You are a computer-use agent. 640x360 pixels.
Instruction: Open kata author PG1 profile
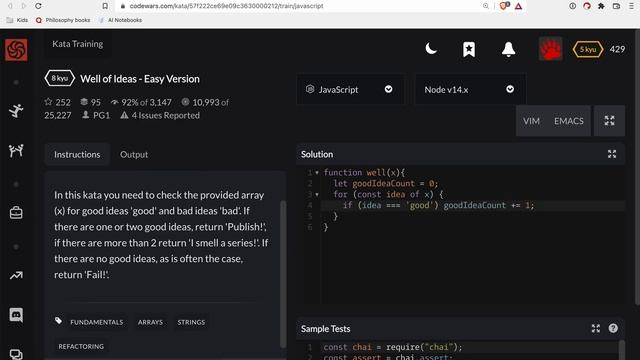pos(96,115)
